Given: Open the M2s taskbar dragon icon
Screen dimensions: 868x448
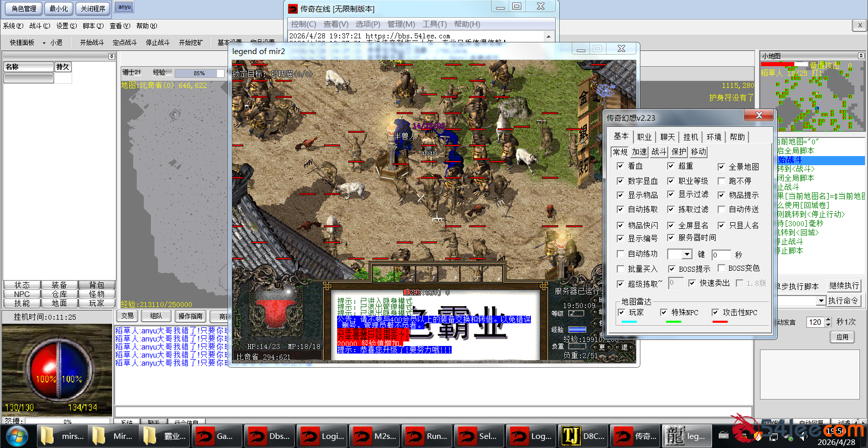Looking at the screenshot, I should coord(374,436).
